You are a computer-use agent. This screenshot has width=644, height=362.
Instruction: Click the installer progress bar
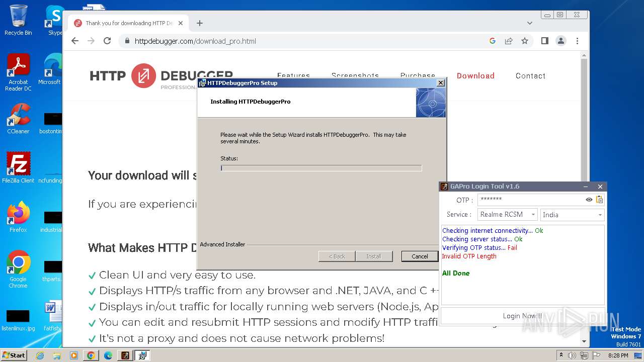(x=321, y=168)
